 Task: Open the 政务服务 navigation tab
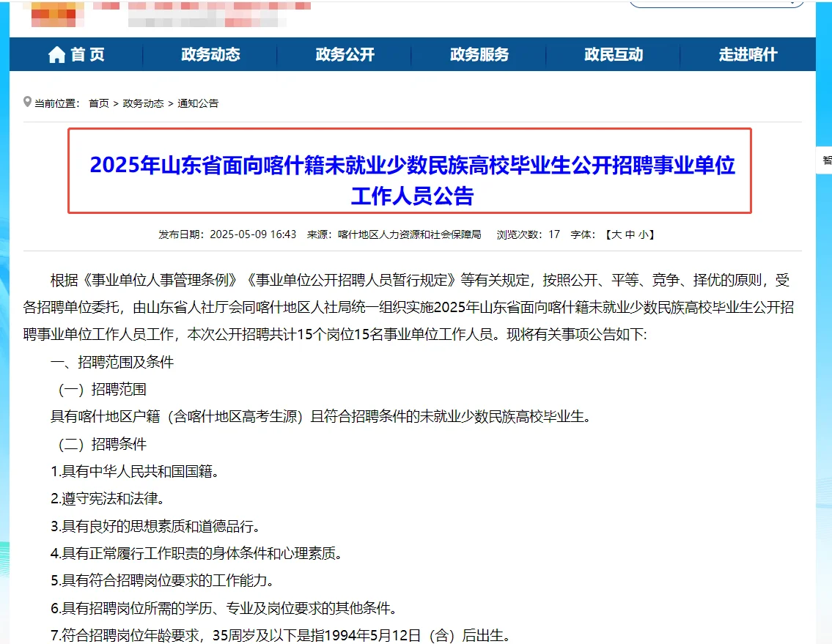(479, 55)
